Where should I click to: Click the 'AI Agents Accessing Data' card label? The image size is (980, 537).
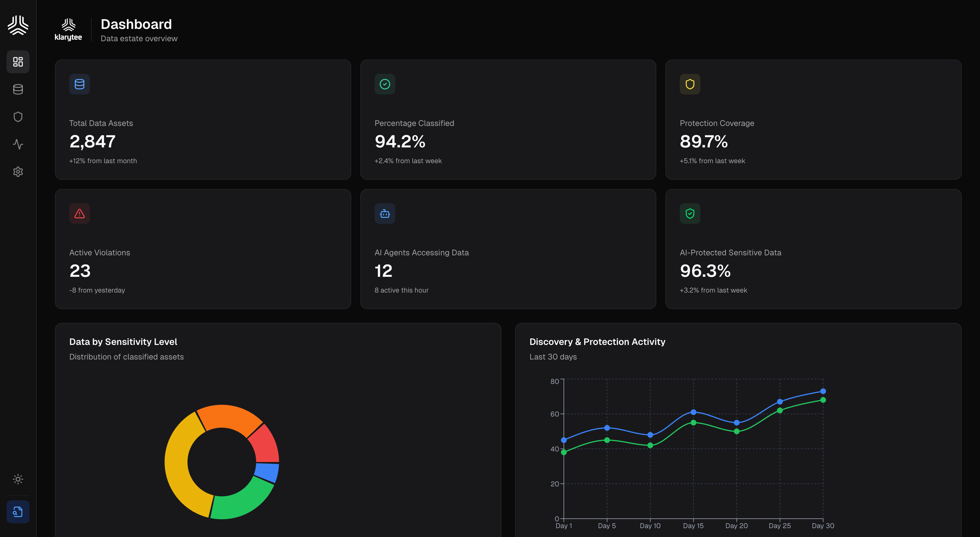click(422, 253)
